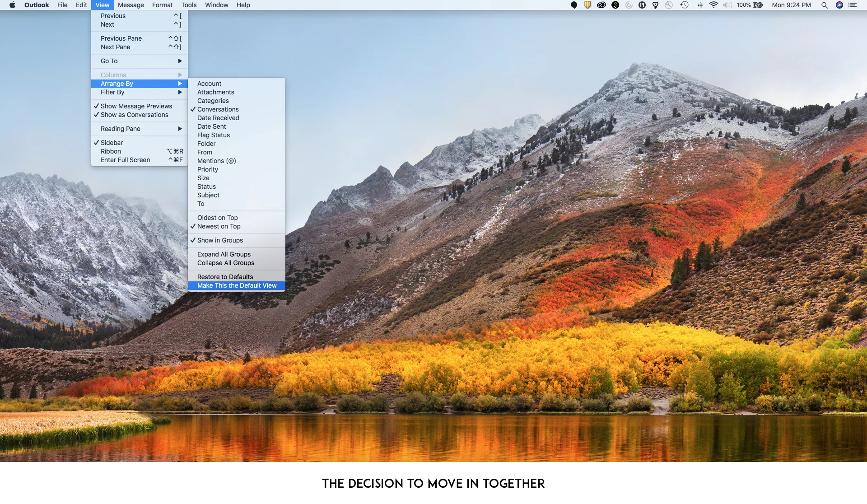This screenshot has width=867, height=504.
Task: Click the Spotlight search icon
Action: click(824, 5)
